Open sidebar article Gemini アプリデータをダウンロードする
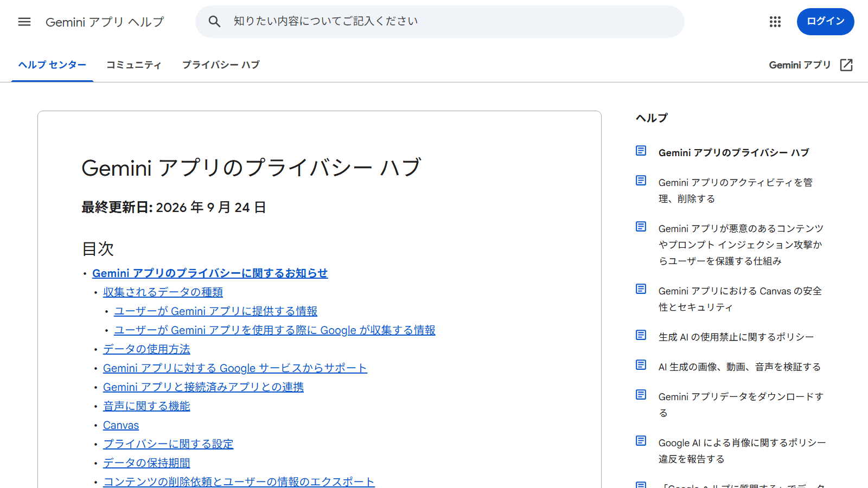This screenshot has width=868, height=488. coord(741,405)
